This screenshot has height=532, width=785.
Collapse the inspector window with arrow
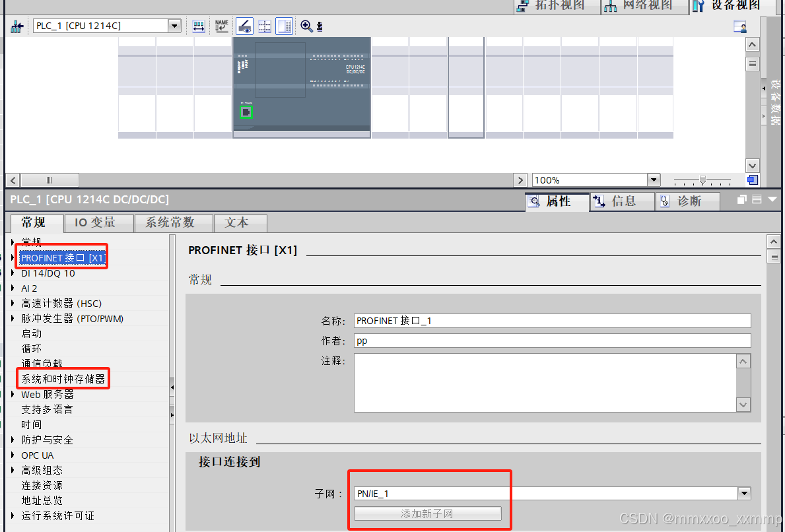pos(772,199)
